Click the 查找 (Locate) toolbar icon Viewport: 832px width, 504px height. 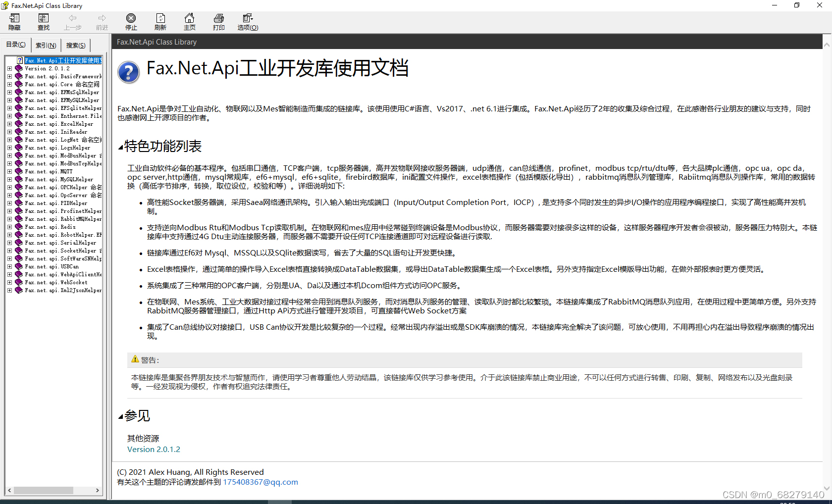tap(43, 22)
